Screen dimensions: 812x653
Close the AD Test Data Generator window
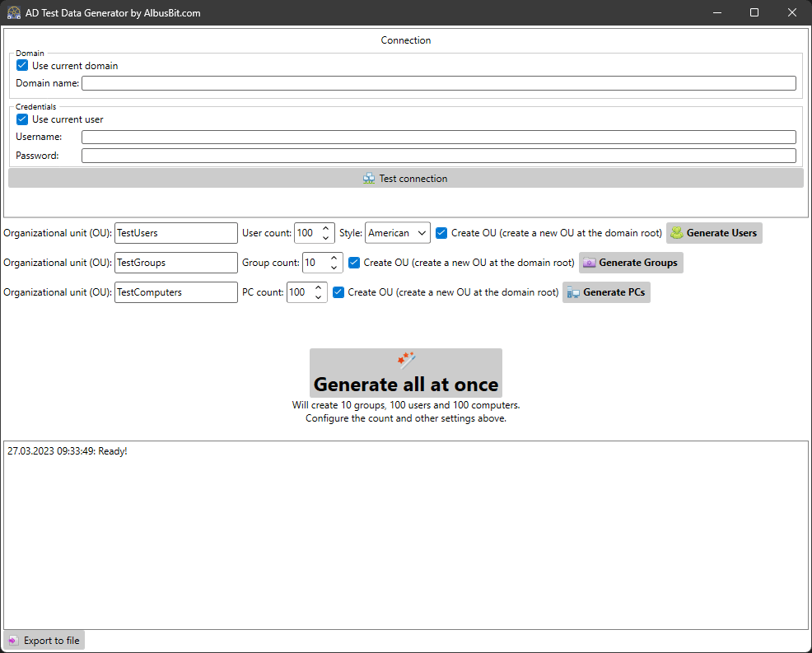click(792, 12)
